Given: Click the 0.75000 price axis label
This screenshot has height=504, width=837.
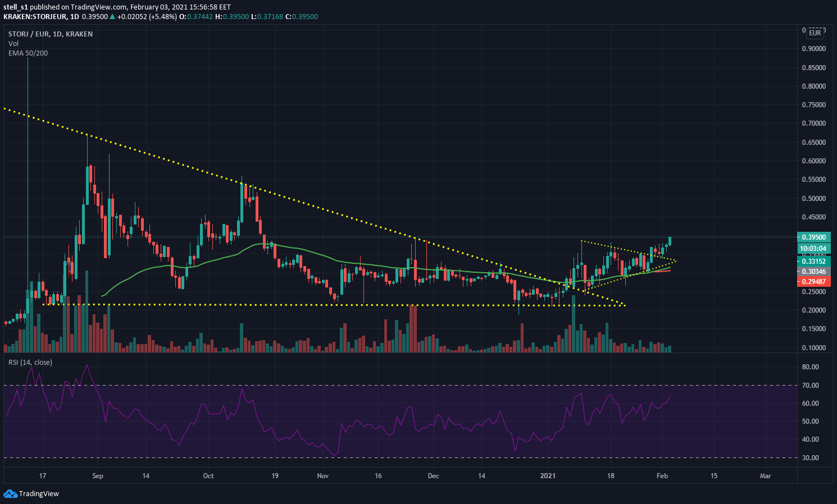Looking at the screenshot, I should pyautogui.click(x=813, y=105).
